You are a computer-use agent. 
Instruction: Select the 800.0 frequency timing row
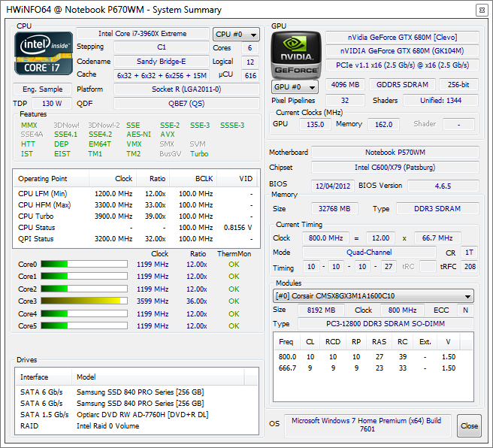(373, 357)
